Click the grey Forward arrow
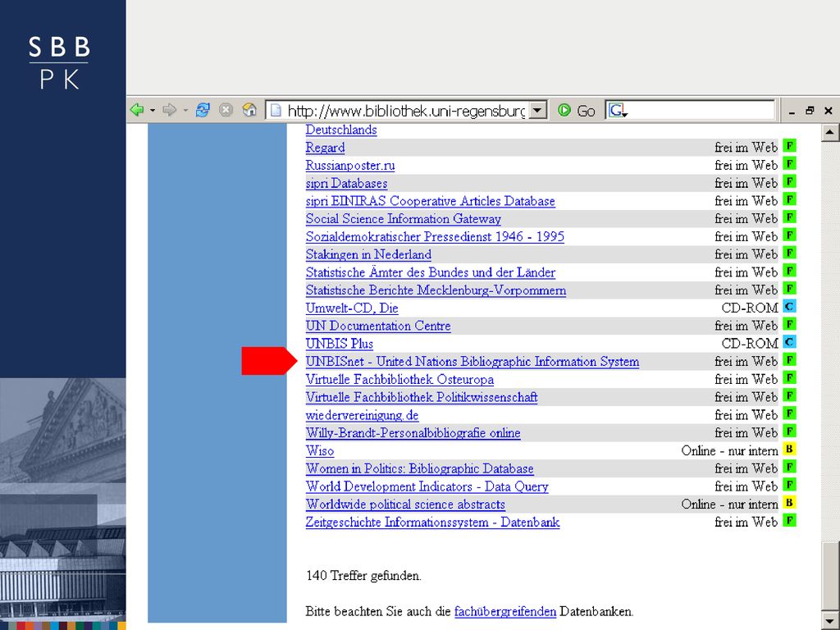The height and width of the screenshot is (630, 840). [169, 110]
